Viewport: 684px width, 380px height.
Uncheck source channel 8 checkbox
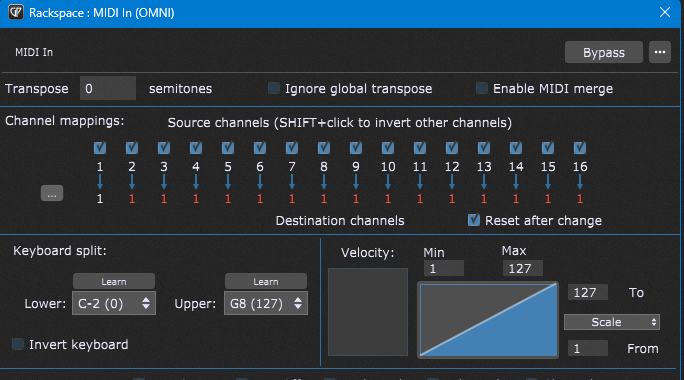[324, 147]
